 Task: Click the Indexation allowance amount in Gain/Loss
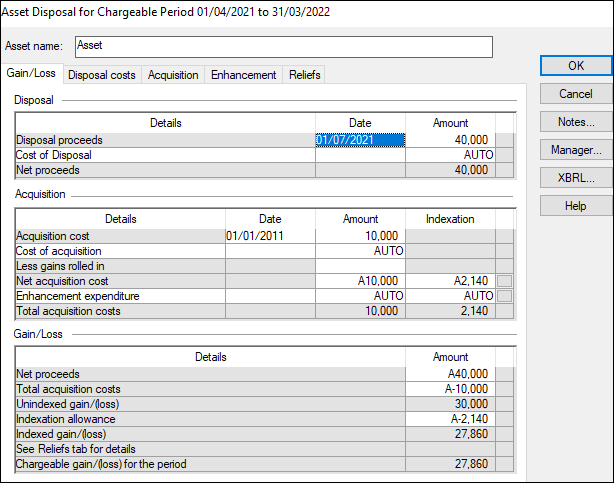[x=450, y=419]
